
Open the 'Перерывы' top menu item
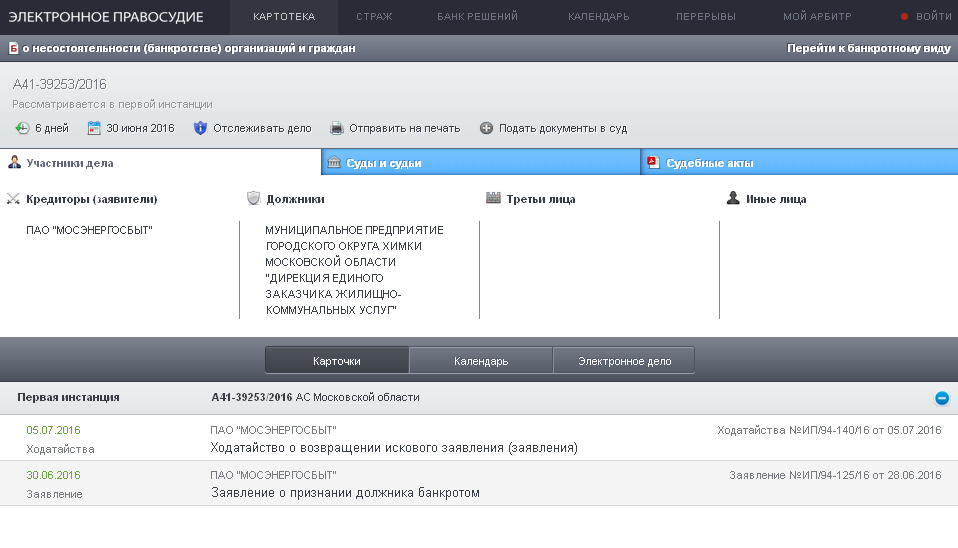(706, 17)
